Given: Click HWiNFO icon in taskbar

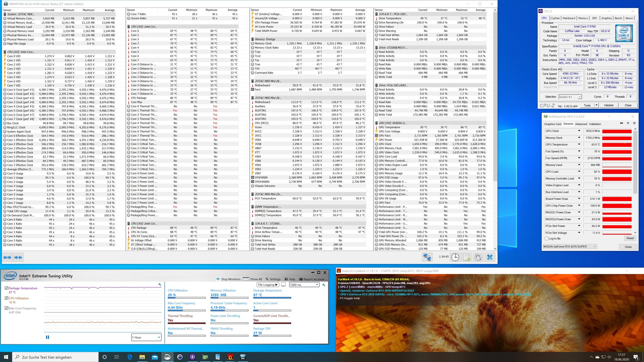Looking at the screenshot, I should tap(243, 357).
